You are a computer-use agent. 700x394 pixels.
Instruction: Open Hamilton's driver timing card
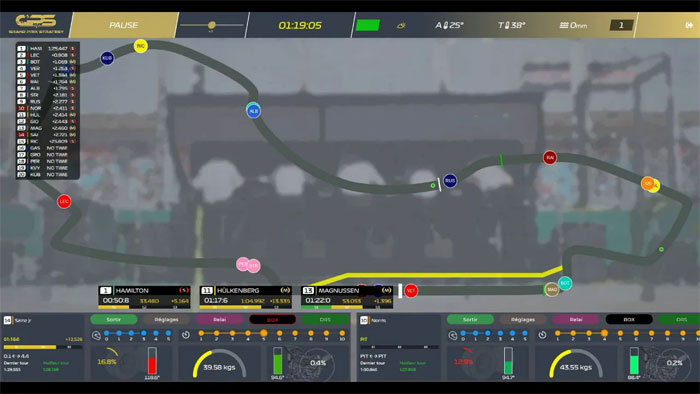point(145,297)
